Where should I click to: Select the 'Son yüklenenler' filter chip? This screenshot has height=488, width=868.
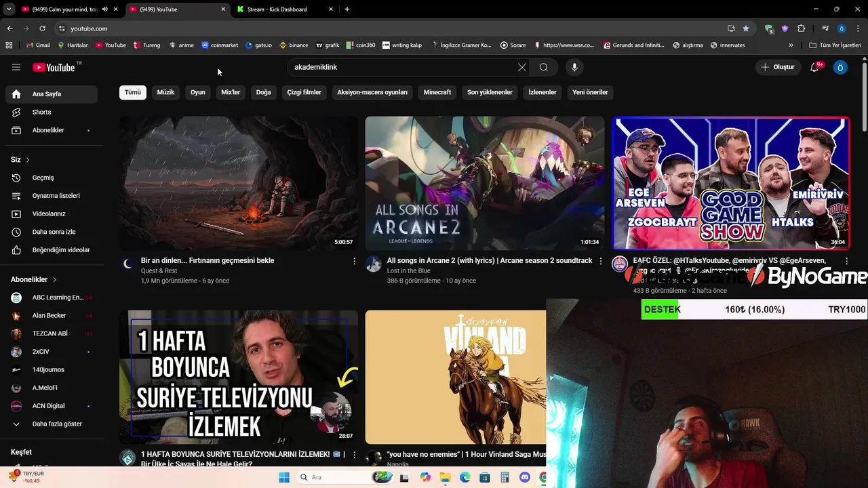click(490, 92)
